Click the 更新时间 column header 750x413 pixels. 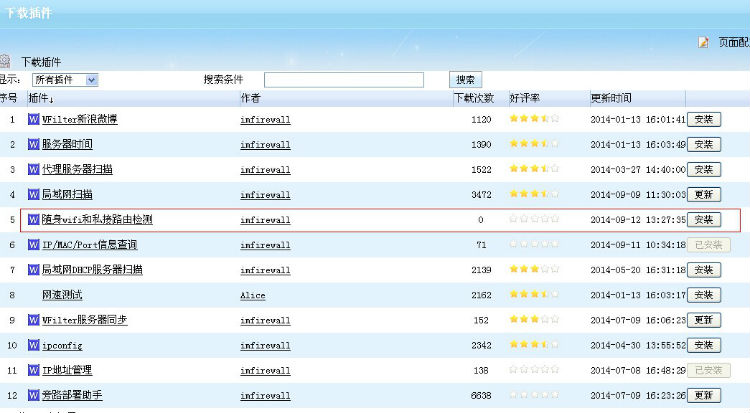610,98
